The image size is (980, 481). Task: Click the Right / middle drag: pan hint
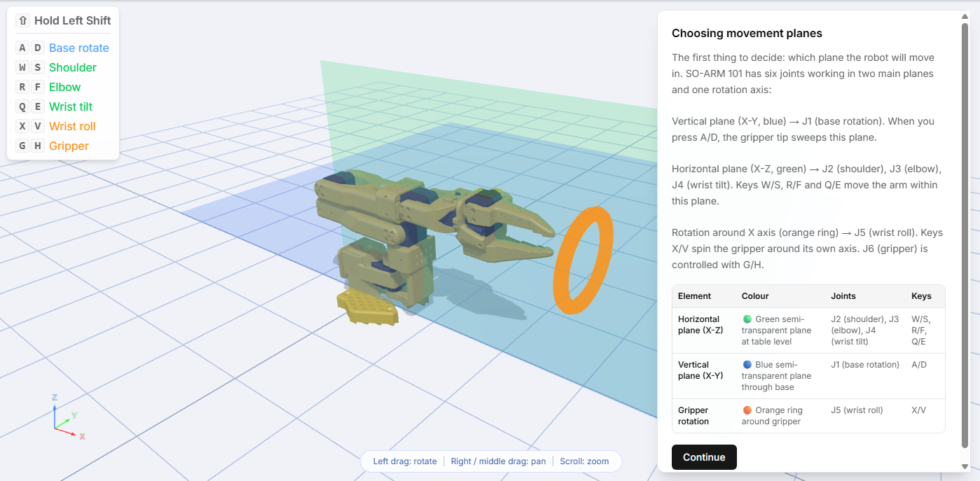[x=498, y=461]
